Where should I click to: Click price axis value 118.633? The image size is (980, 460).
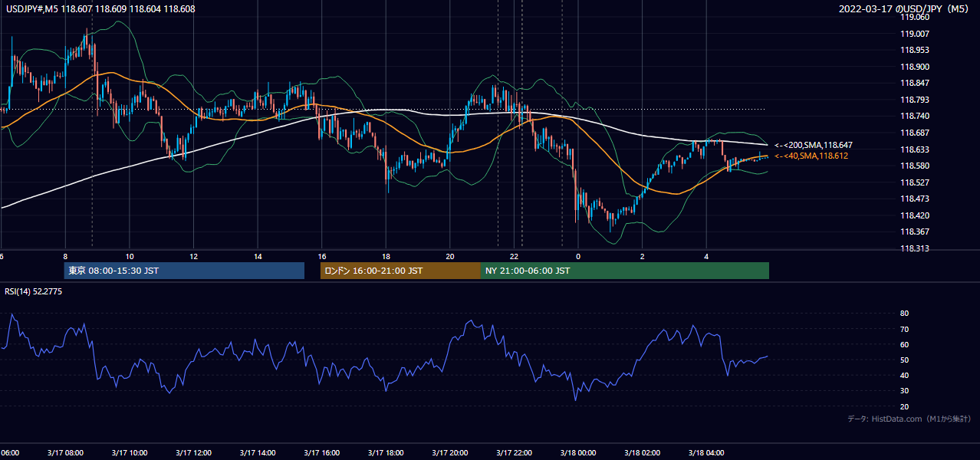pyautogui.click(x=916, y=149)
